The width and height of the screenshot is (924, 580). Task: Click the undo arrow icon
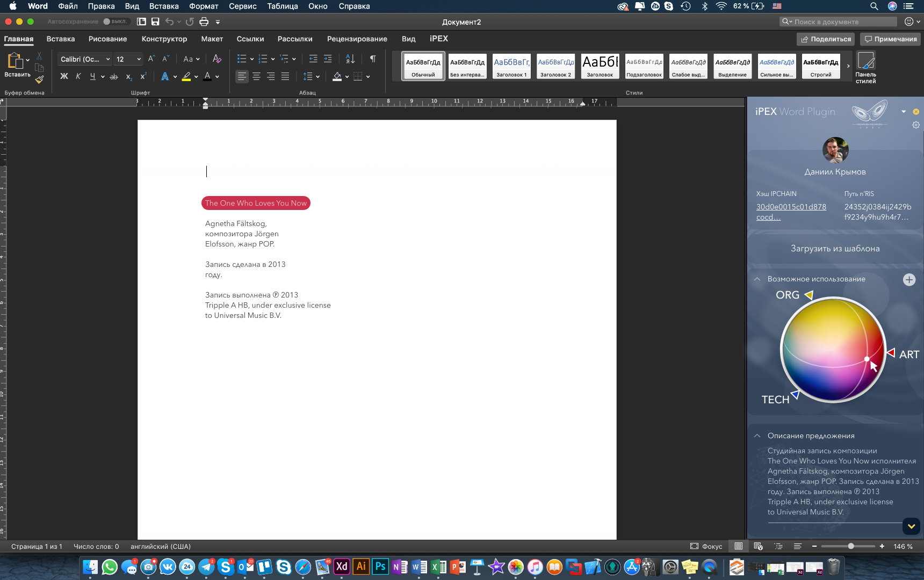click(x=169, y=21)
